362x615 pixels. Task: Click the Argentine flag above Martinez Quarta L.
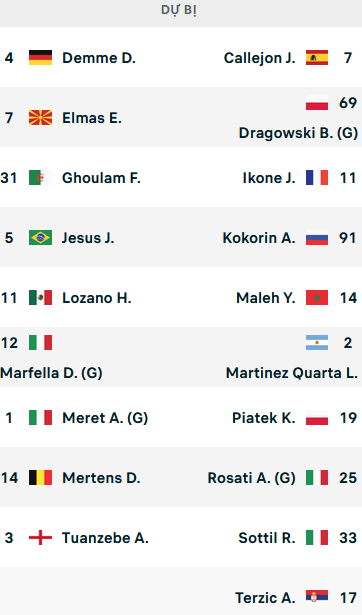pyautogui.click(x=317, y=343)
